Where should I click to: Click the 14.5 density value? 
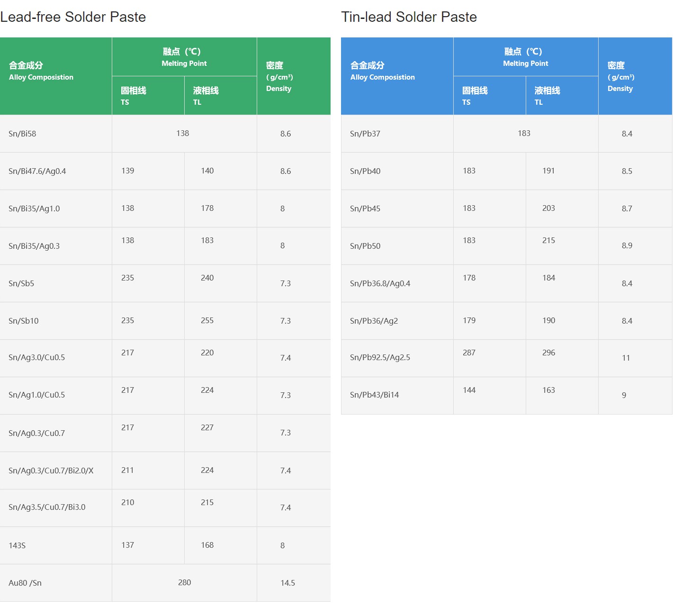tap(287, 583)
